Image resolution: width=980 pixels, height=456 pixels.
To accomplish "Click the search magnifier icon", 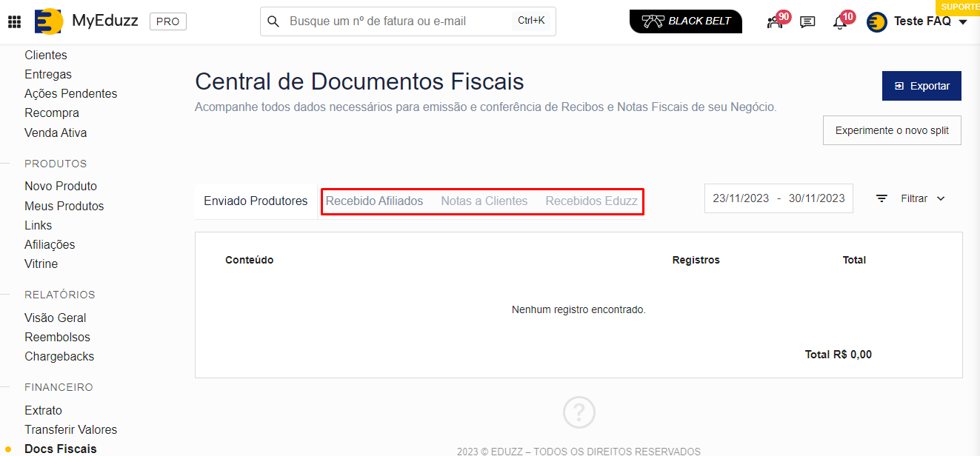I will point(273,21).
